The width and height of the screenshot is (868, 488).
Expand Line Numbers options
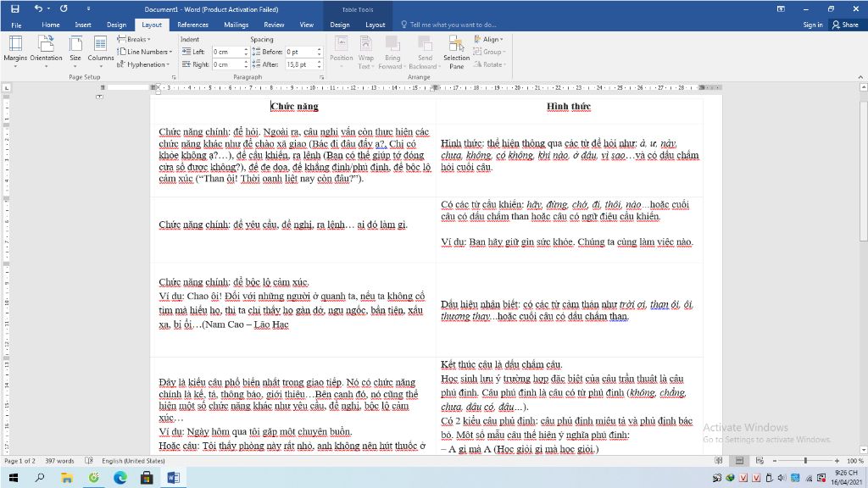click(144, 52)
